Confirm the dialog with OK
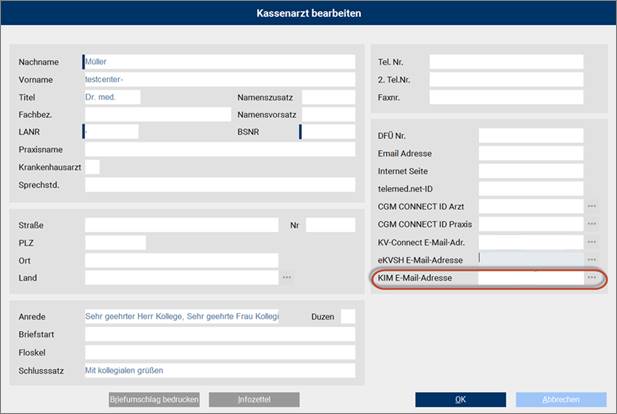617x414 pixels. (x=461, y=399)
